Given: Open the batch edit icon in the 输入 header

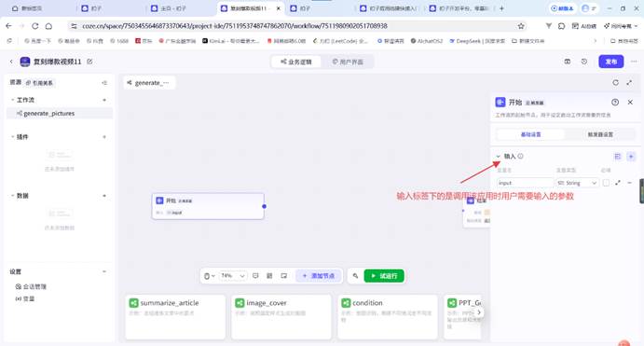Looking at the screenshot, I should 617,156.
